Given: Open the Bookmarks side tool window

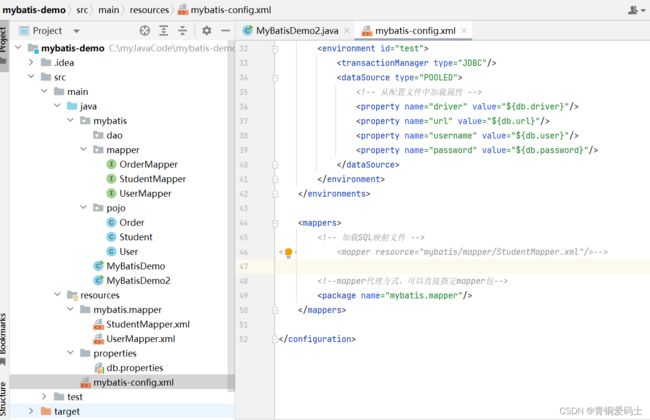Looking at the screenshot, I should [x=4, y=338].
